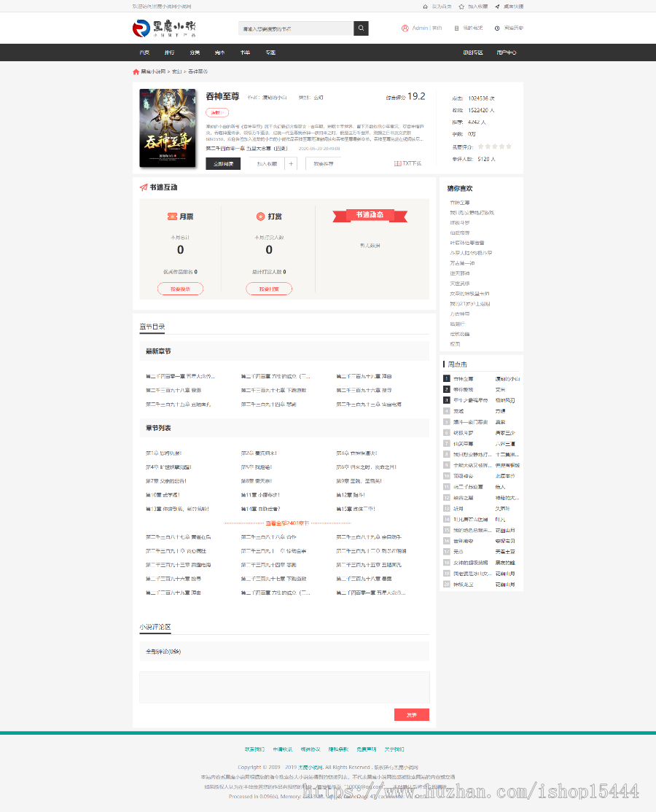Click the rank 2 badge in 周点击
656x812 pixels.
(446, 389)
